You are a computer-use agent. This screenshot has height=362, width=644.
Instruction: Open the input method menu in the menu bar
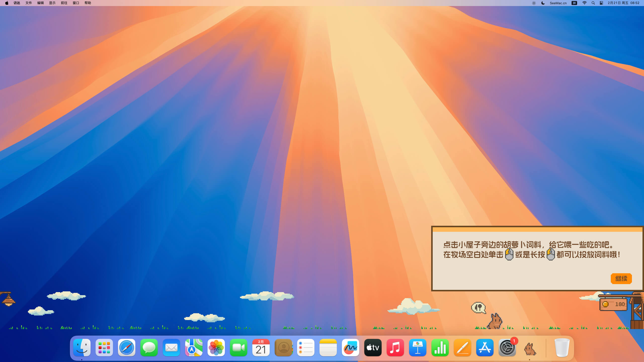[x=574, y=3]
